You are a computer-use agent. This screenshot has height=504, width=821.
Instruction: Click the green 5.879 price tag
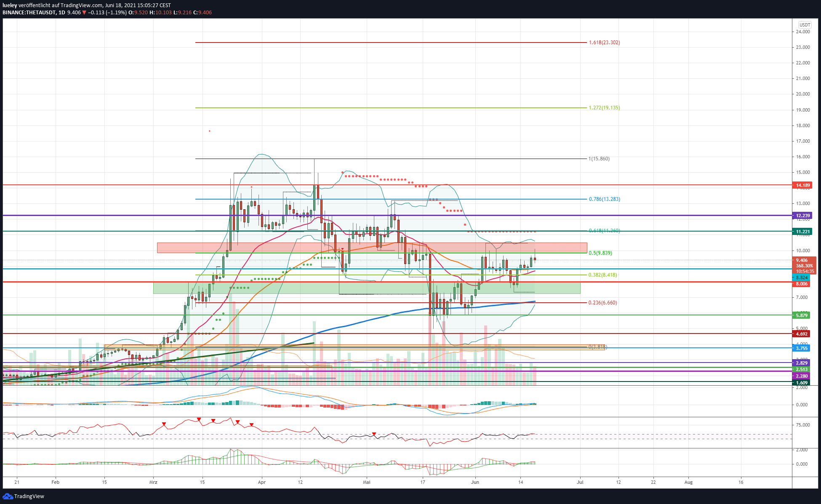pos(801,315)
